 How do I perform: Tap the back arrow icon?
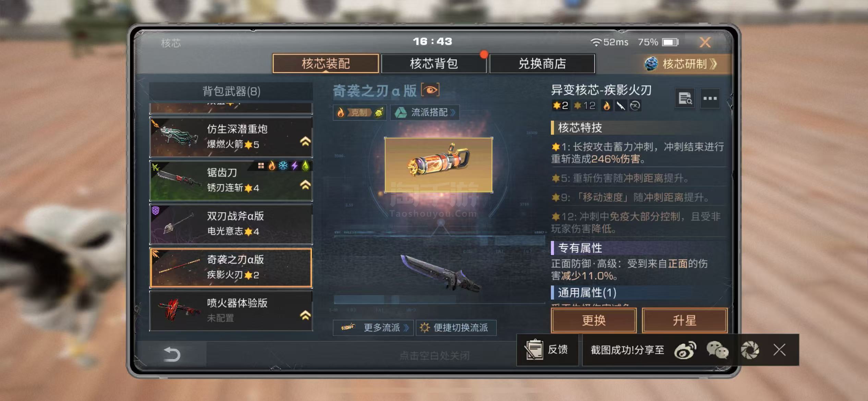(172, 354)
